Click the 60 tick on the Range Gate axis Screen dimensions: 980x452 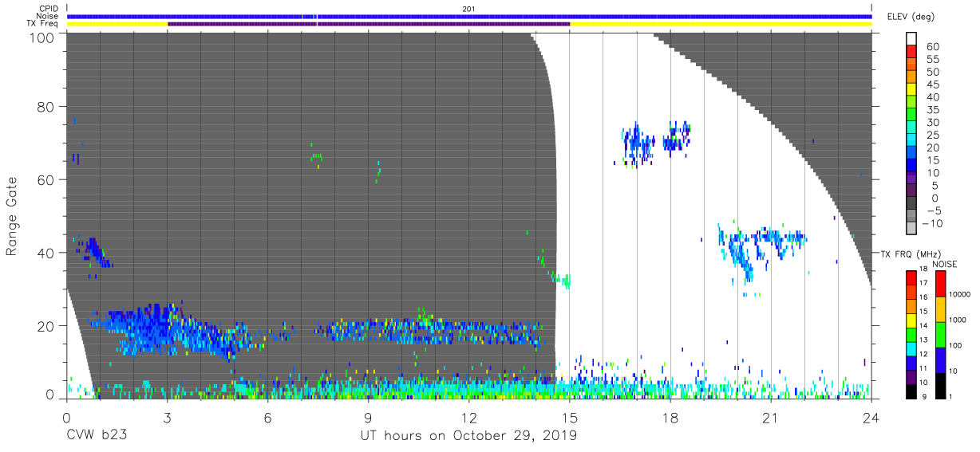[46, 179]
